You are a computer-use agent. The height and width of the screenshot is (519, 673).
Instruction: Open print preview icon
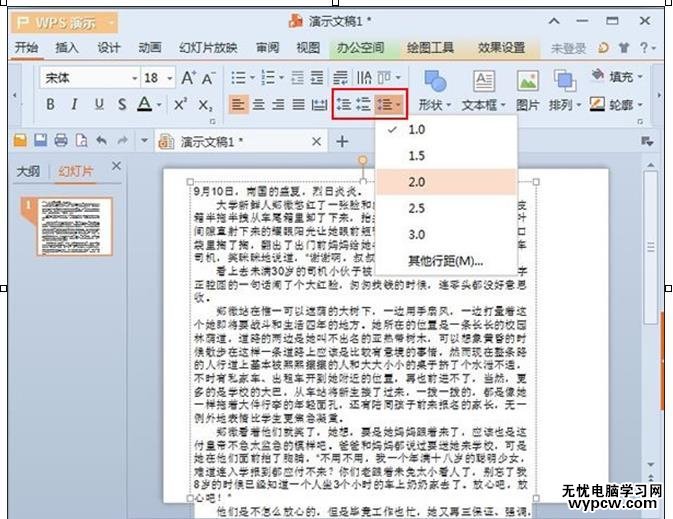coord(81,141)
